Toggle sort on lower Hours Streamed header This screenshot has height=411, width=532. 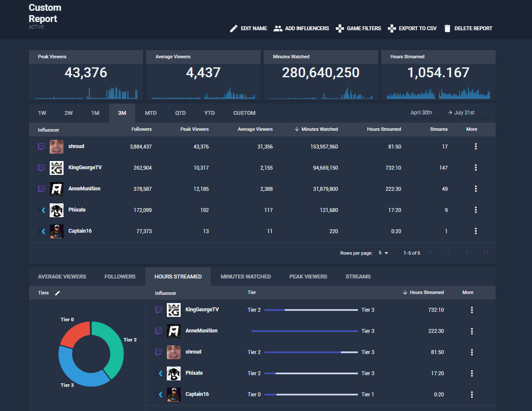(427, 293)
